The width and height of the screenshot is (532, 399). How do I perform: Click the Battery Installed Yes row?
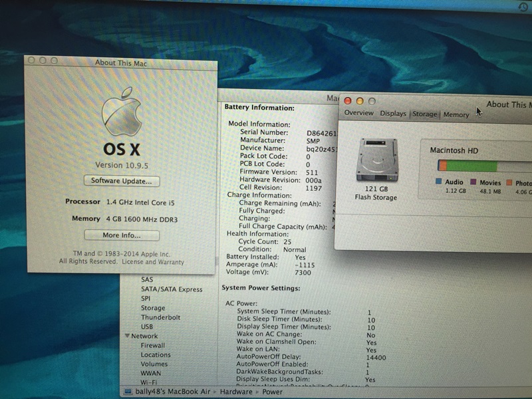click(265, 257)
